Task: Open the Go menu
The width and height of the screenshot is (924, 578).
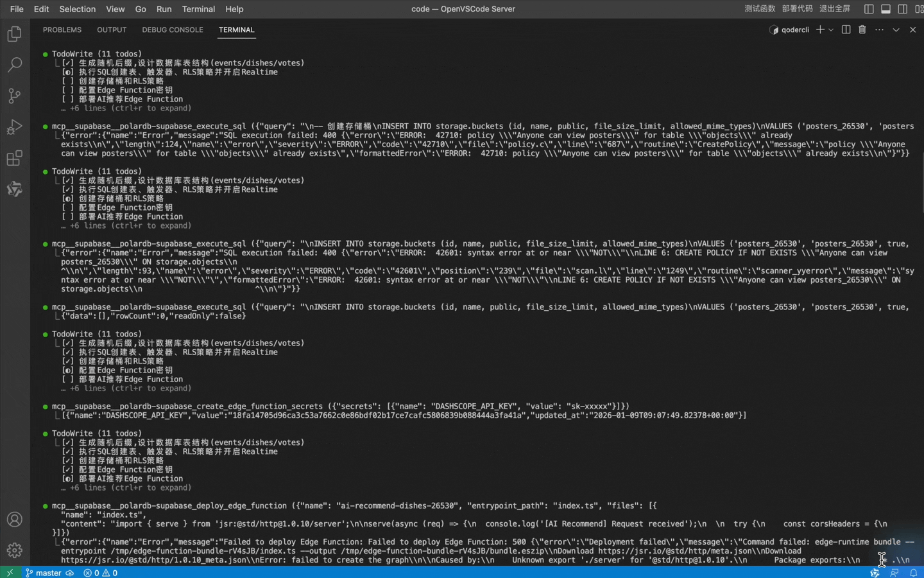Action: 141,9
